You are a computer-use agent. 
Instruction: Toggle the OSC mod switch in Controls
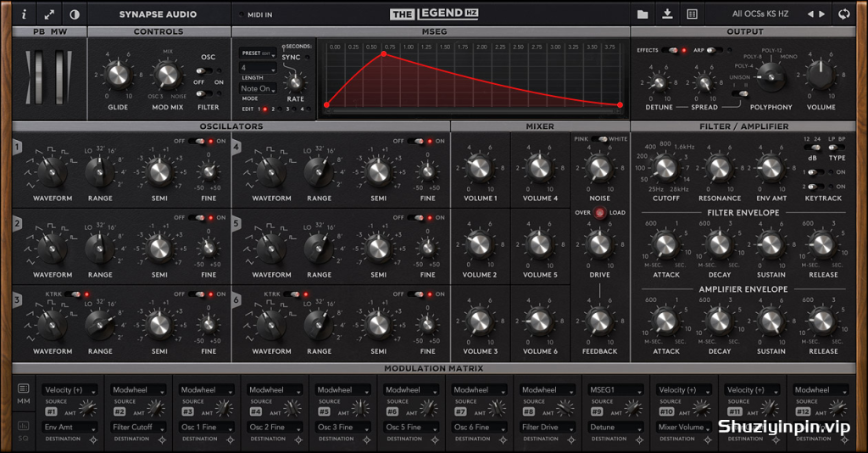[x=203, y=71]
